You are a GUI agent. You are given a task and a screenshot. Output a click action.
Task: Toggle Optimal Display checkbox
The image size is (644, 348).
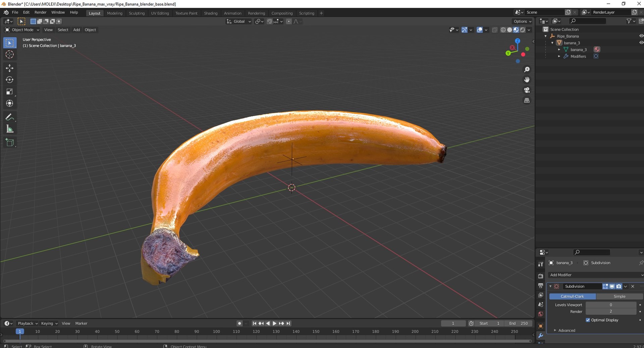pyautogui.click(x=588, y=320)
